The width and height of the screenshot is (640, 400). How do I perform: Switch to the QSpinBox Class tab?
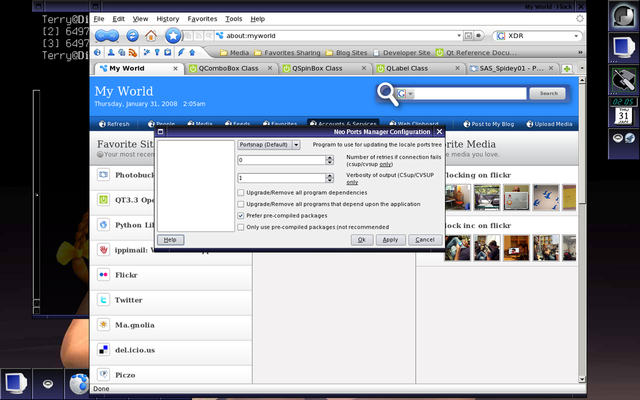[x=324, y=69]
